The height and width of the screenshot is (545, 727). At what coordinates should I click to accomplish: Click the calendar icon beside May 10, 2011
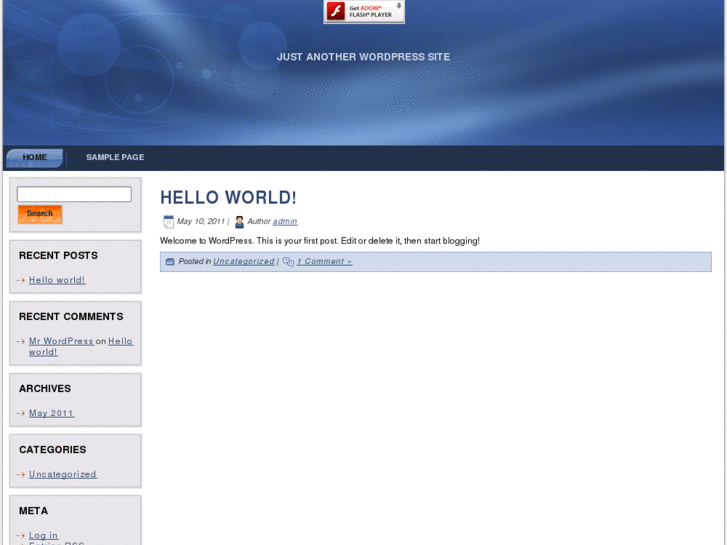click(168, 222)
